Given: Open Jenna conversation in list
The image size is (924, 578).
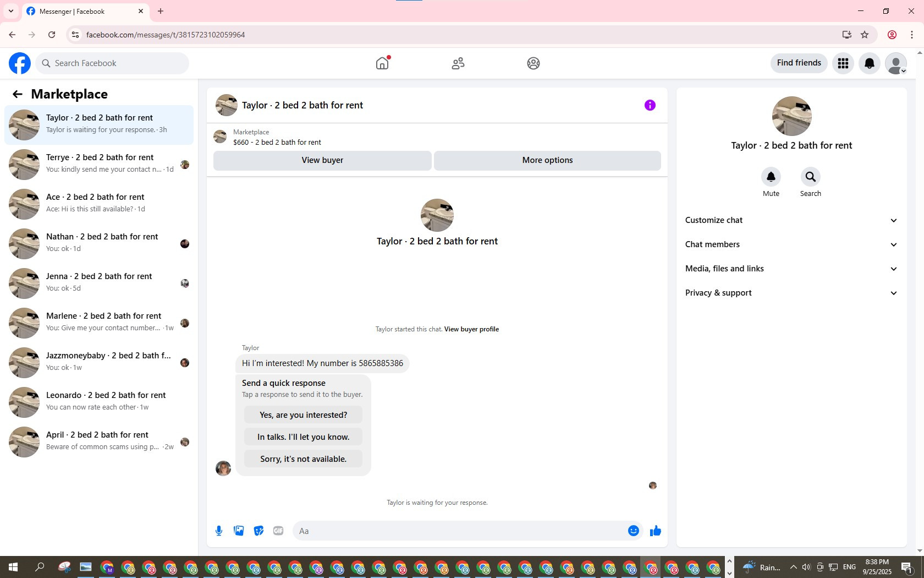Looking at the screenshot, I should click(99, 283).
